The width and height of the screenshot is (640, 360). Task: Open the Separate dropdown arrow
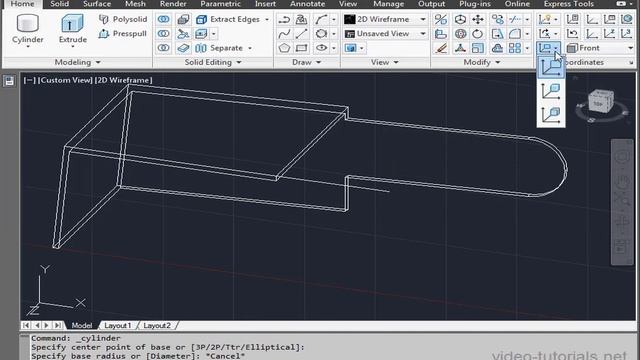tap(250, 48)
